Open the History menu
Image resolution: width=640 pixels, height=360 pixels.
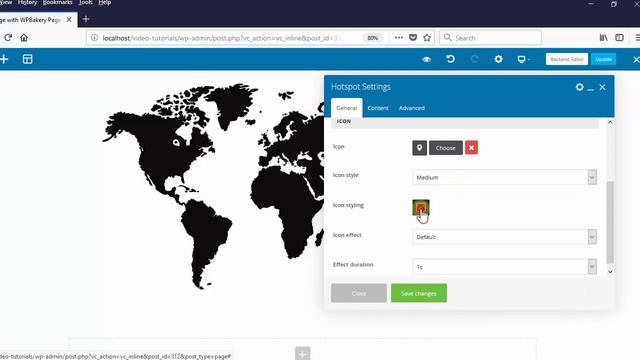(x=27, y=2)
